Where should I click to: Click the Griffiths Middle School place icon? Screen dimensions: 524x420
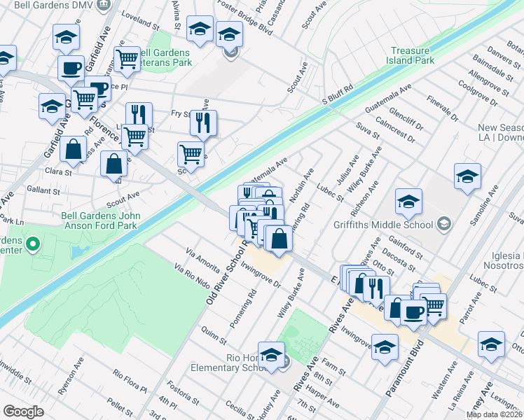coord(445,225)
